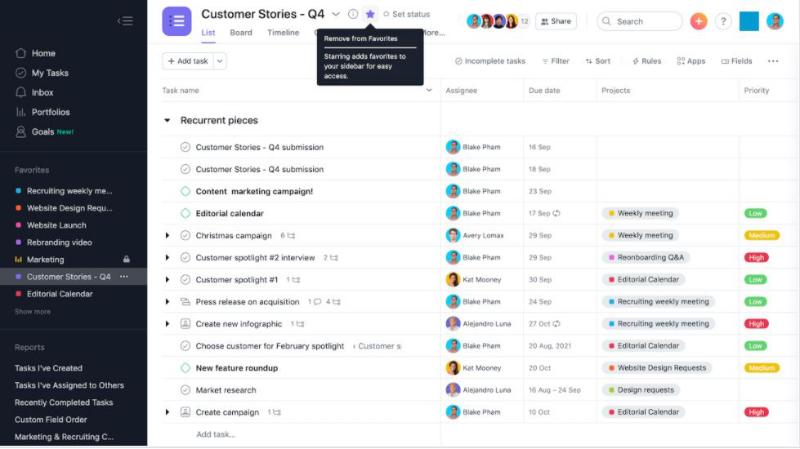Click High priority tag on Create campaign
Screen dimensions: 800x449
coord(756,412)
